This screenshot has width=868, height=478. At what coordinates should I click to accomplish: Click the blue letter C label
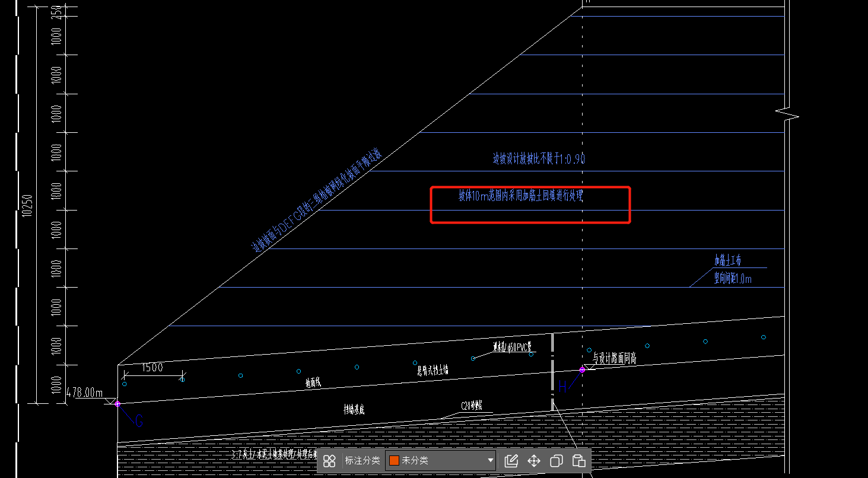[x=139, y=422]
